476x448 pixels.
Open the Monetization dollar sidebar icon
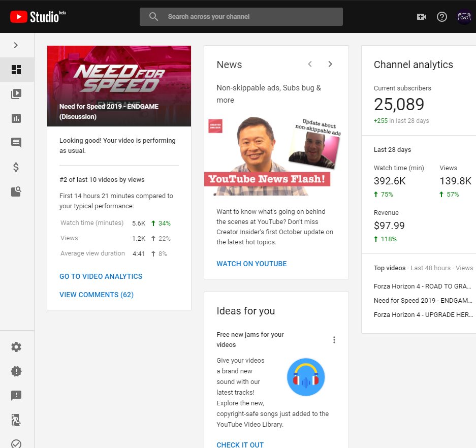click(x=16, y=167)
